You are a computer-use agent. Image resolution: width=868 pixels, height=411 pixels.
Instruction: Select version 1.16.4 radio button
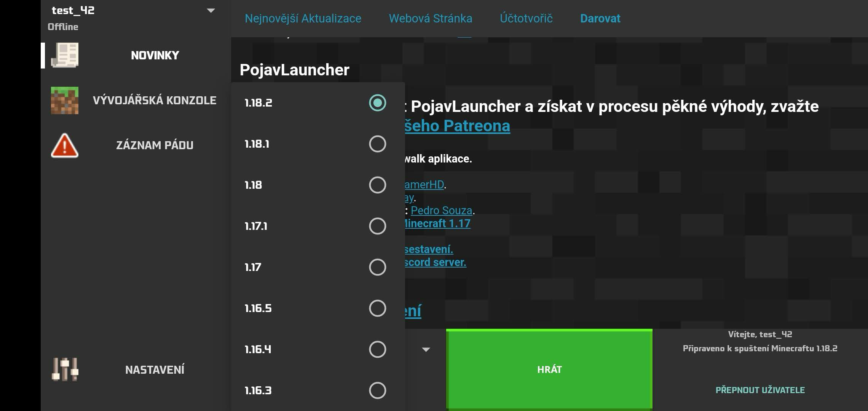coord(377,349)
